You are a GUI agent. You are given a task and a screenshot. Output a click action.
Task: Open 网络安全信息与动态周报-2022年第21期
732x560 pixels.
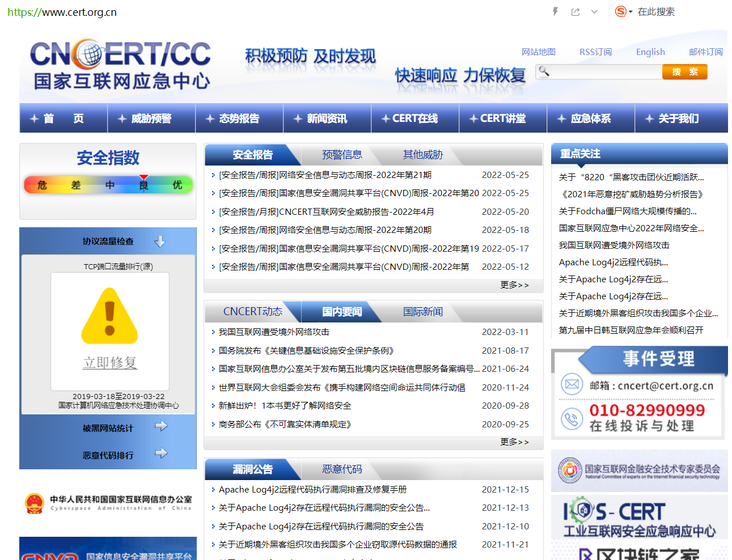coord(325,175)
